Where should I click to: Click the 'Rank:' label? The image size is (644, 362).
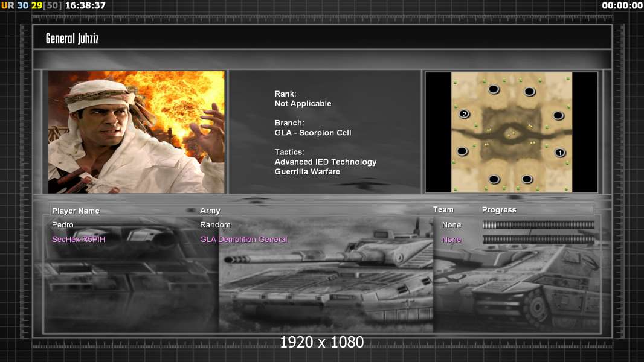[x=285, y=94]
